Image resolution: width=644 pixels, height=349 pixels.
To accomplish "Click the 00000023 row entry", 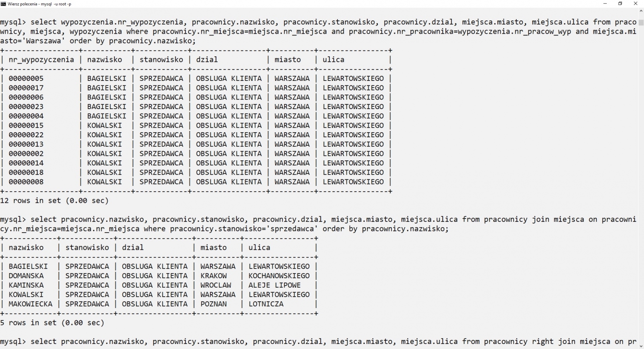I will tap(26, 106).
